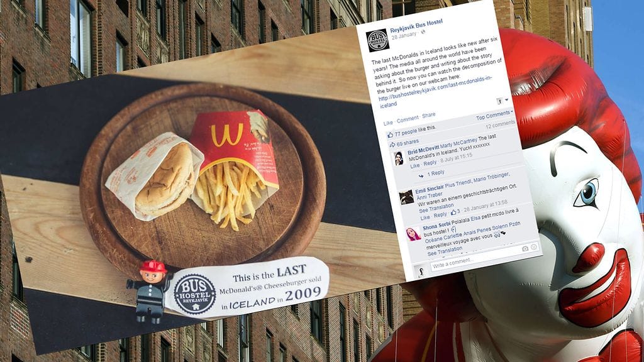Click Share under the post
This screenshot has width=644, height=362.
428,116
